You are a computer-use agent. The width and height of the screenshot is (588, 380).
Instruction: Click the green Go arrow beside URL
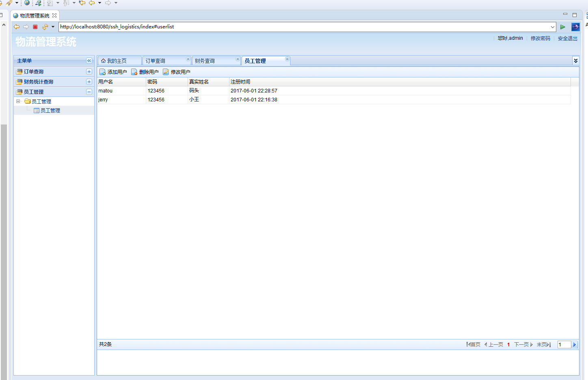coord(563,27)
